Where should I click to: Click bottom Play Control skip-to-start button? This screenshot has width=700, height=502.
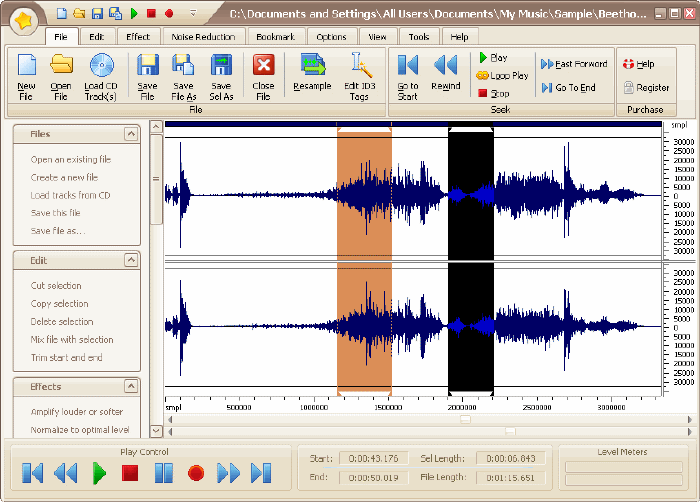33,473
